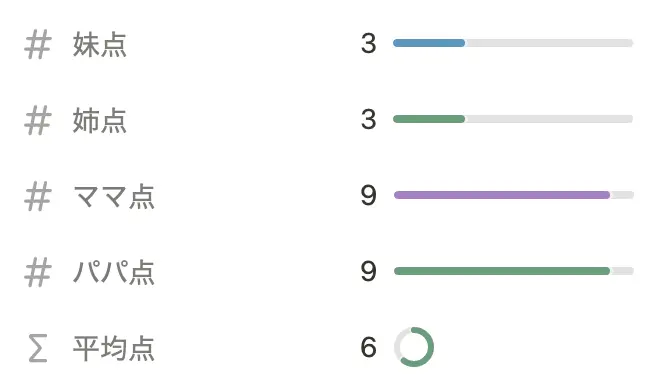The height and width of the screenshot is (382, 662).
Task: Click the hash icon beside ママ点
Action: click(x=38, y=196)
